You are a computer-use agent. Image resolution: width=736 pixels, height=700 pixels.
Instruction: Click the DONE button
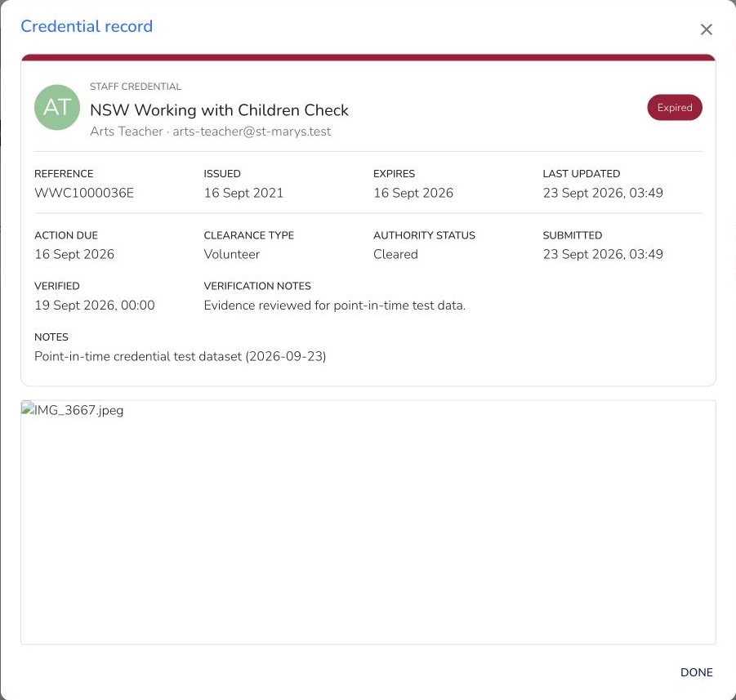(x=697, y=672)
